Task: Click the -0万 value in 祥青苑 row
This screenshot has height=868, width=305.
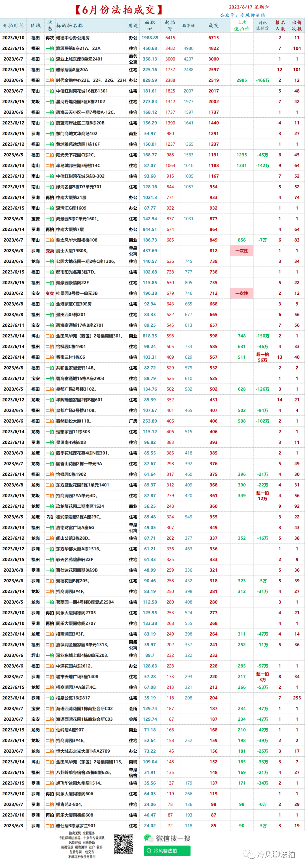Action: pyautogui.click(x=263, y=804)
